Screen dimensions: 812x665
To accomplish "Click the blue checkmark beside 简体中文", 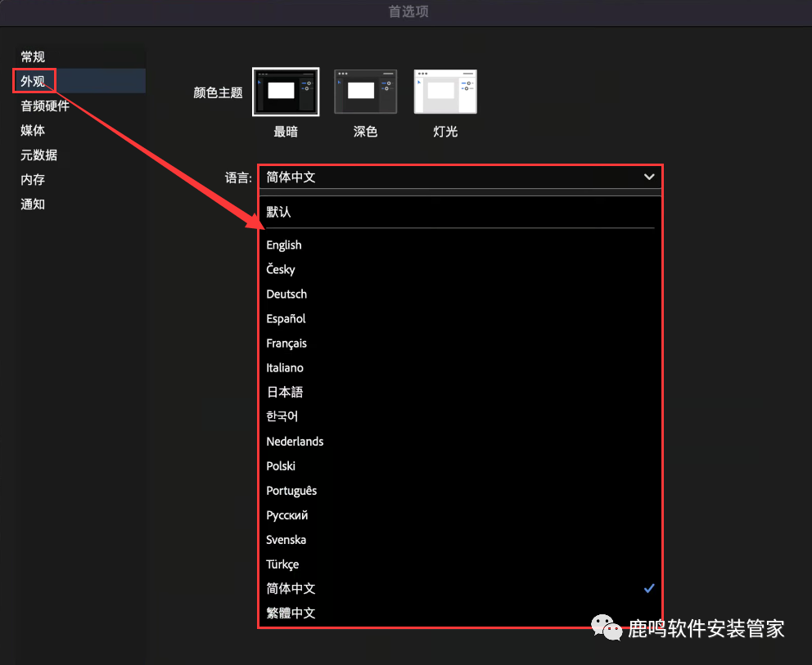I will tap(649, 588).
